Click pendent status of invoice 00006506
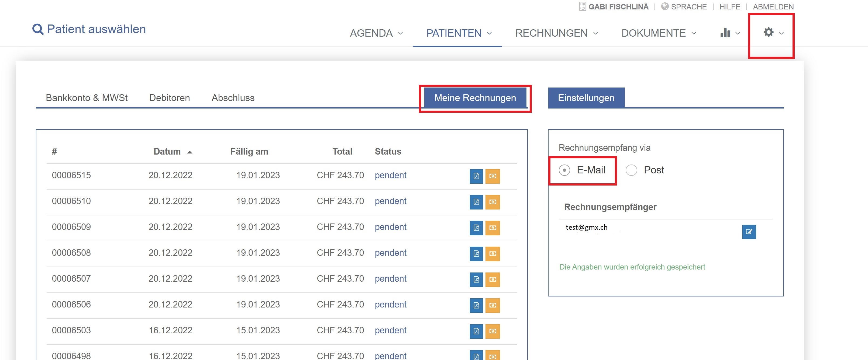The image size is (868, 360). [x=391, y=305]
